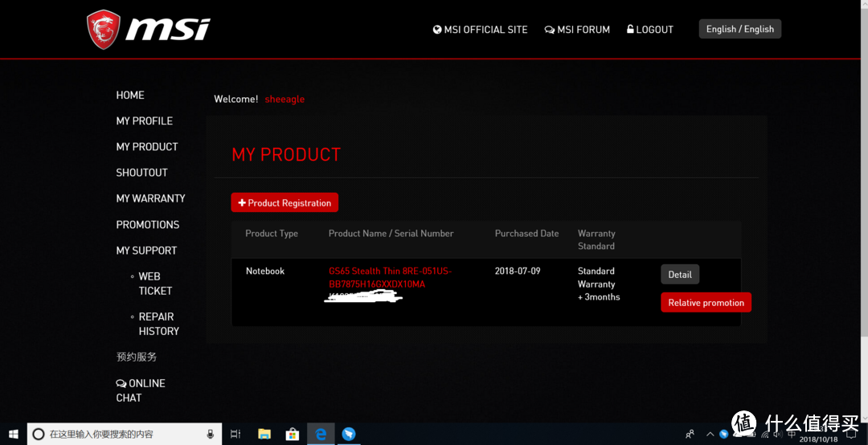Open File Explorer from the taskbar
The image size is (868, 445).
(x=264, y=434)
